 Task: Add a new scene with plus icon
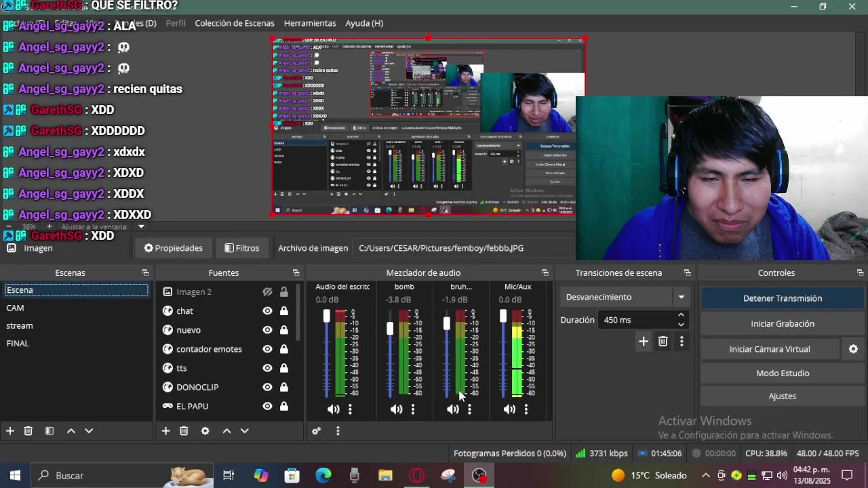(10, 431)
